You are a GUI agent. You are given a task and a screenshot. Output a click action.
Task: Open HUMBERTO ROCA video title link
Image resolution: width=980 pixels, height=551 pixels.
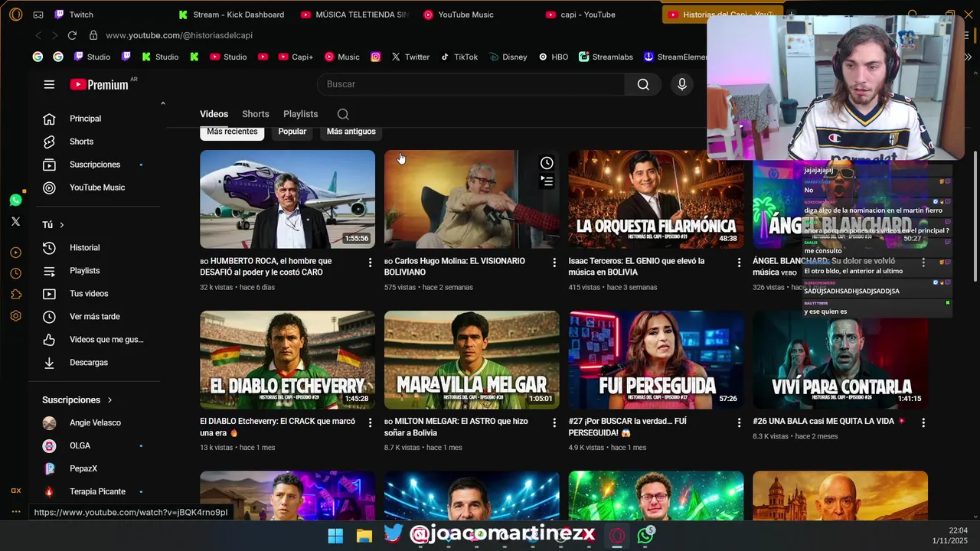[x=266, y=266]
